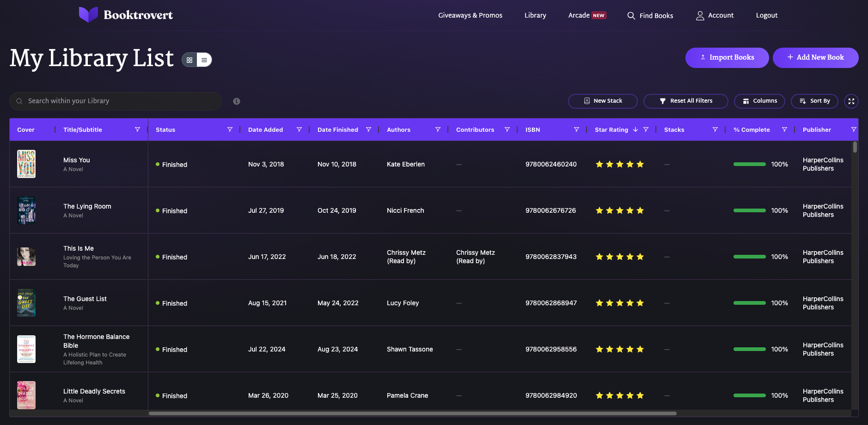Select ISBN 9780062958556
Viewport: 868px width, 425px height.
click(x=551, y=349)
